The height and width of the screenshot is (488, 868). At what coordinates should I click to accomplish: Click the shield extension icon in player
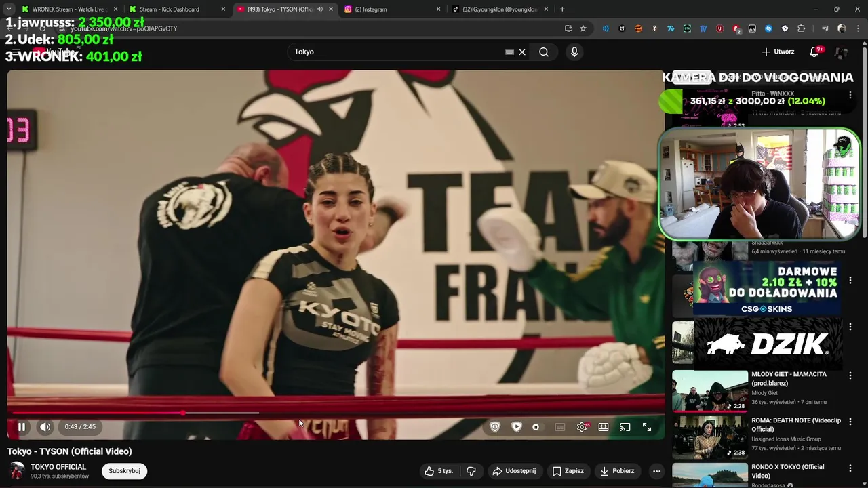pos(495,427)
